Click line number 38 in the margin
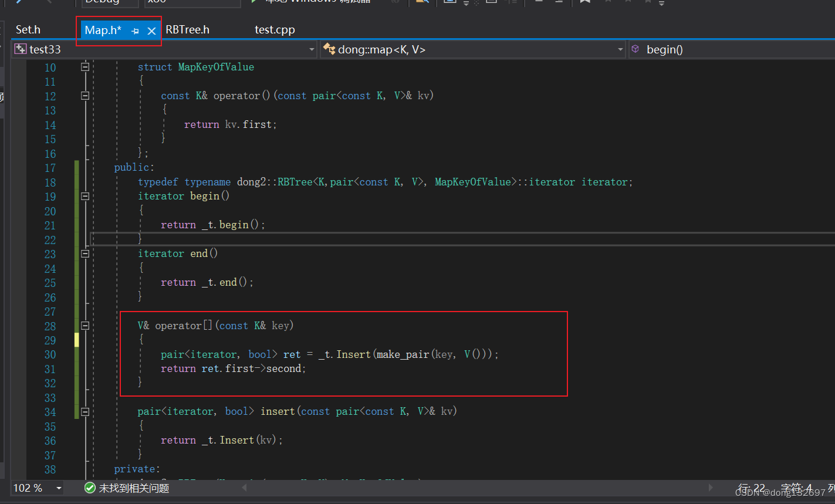Image resolution: width=835 pixels, height=504 pixels. click(50, 469)
